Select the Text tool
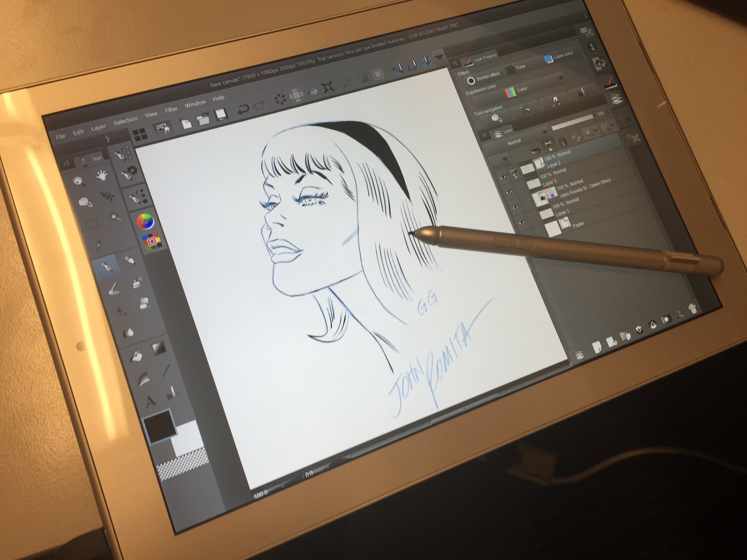This screenshot has width=747, height=560. (x=151, y=401)
